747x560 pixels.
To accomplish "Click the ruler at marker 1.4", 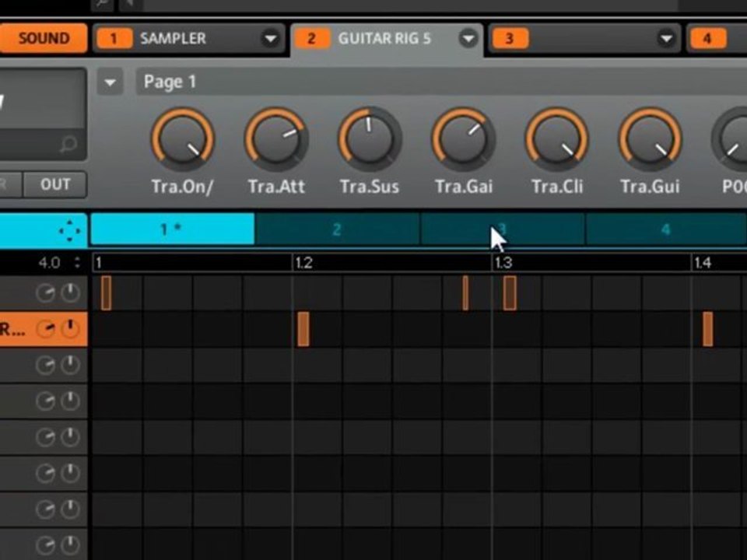I will click(x=703, y=263).
